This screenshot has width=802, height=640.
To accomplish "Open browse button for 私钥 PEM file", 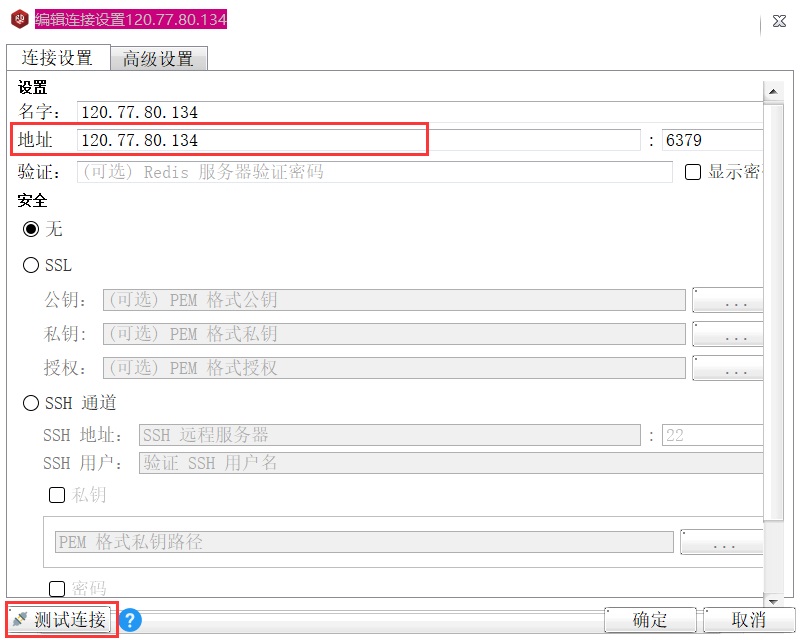I will click(x=727, y=334).
